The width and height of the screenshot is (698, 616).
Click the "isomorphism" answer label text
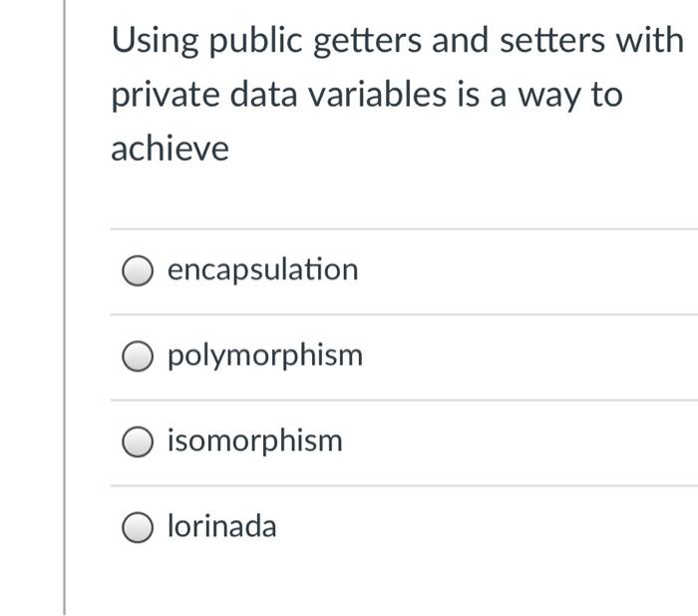255,441
